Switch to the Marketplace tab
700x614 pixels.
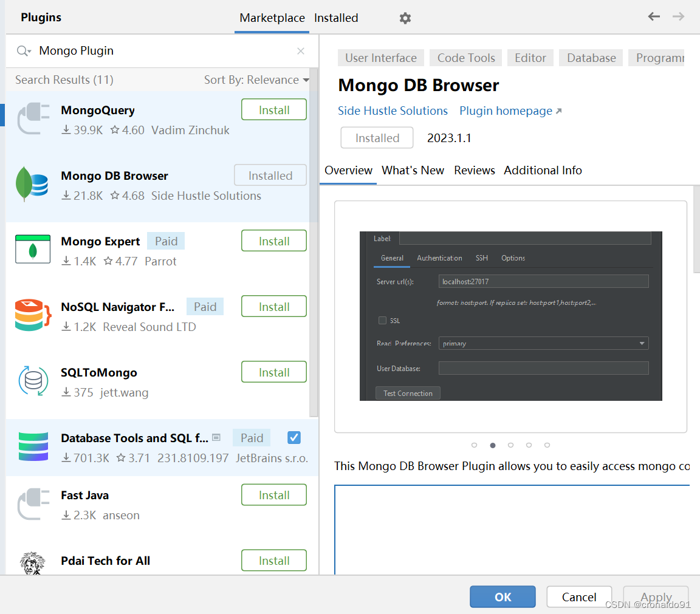pos(272,18)
